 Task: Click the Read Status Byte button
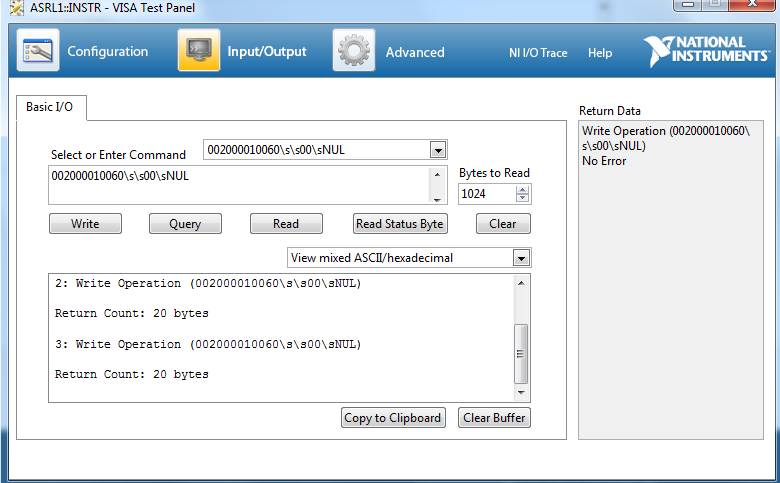coord(400,224)
